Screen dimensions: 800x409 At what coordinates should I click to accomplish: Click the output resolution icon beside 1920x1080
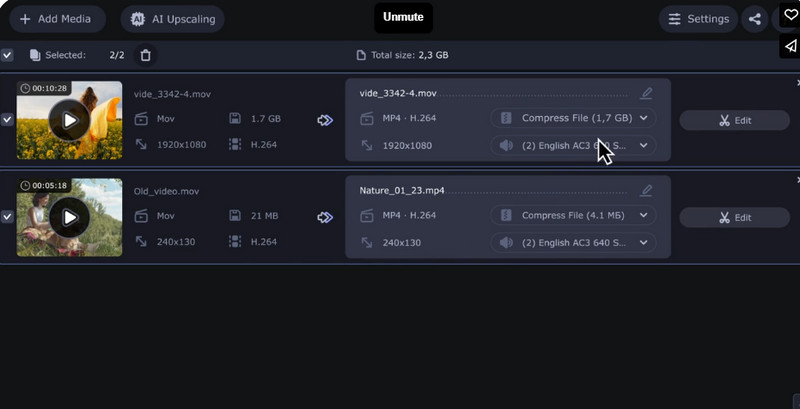(367, 145)
